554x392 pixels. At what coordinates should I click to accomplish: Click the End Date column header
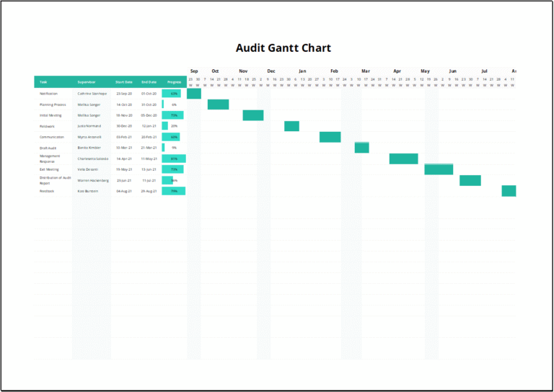click(149, 82)
